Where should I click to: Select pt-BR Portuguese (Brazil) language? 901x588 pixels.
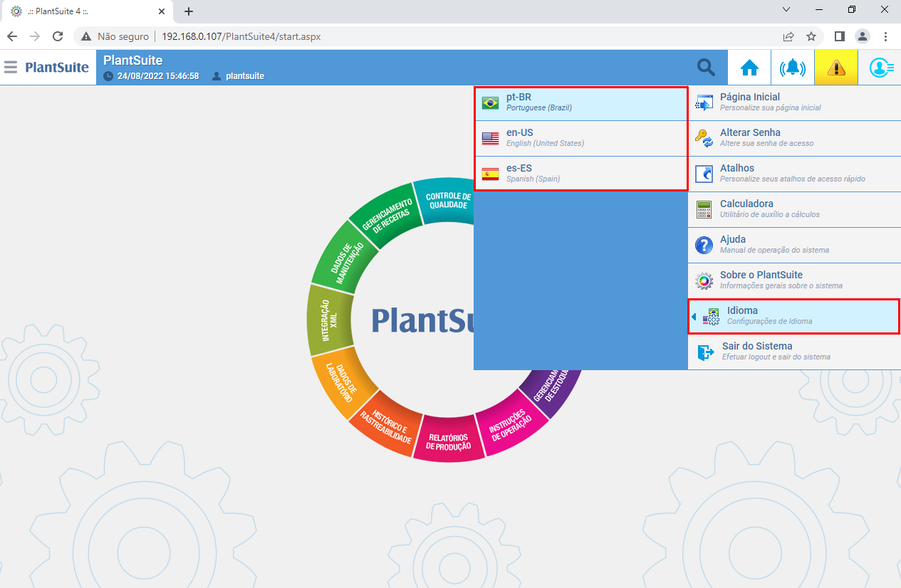pos(580,103)
